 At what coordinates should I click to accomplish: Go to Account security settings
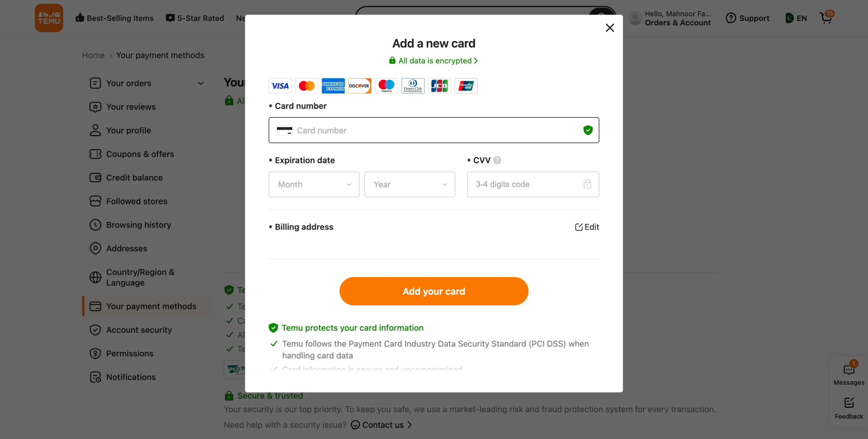coord(139,330)
